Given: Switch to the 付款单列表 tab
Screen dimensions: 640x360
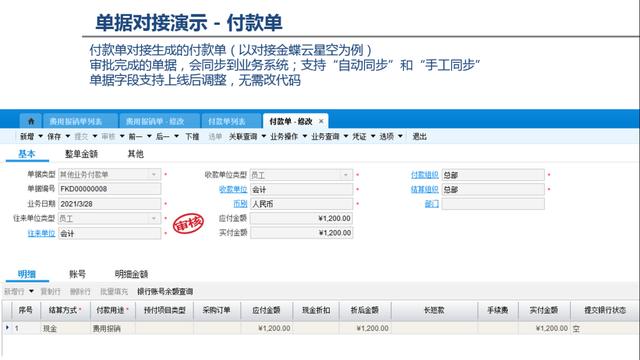Looking at the screenshot, I should [x=227, y=121].
